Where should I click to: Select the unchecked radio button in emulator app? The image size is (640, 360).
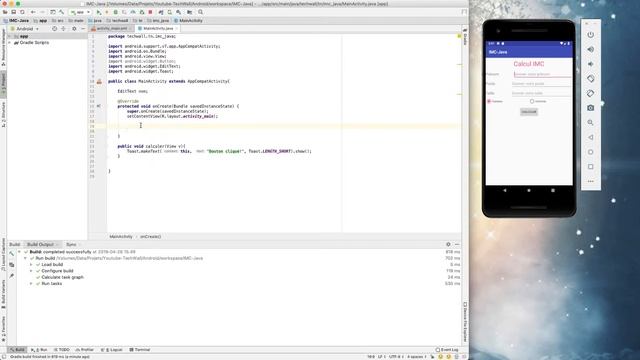[532, 101]
